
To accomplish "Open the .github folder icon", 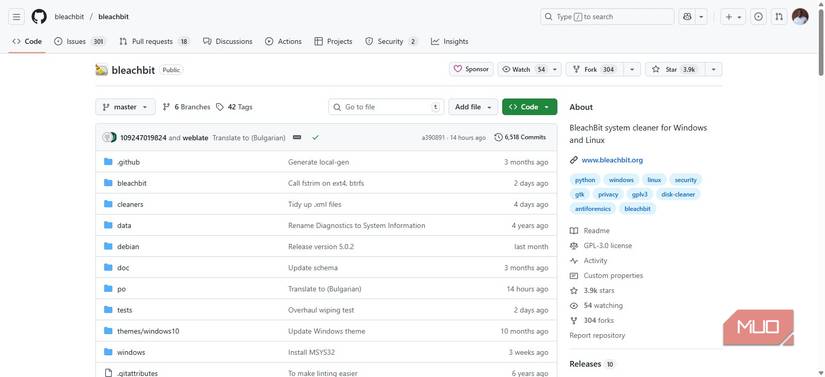I will click(x=108, y=162).
